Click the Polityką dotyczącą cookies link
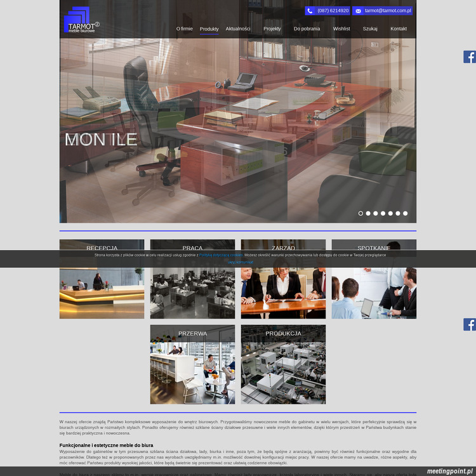Screen dimensions: 476x476 [x=221, y=255]
